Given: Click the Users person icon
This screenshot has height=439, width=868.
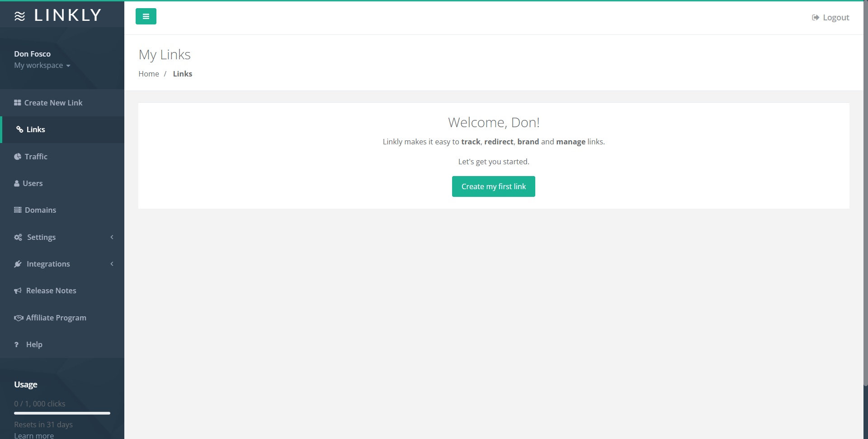Looking at the screenshot, I should coord(17,183).
